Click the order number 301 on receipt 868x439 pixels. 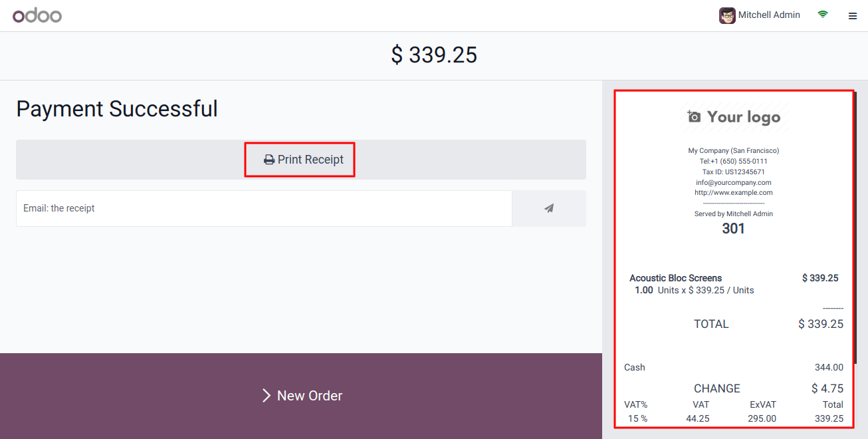[733, 229]
